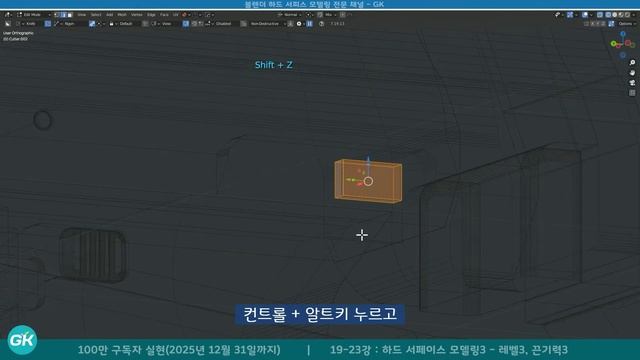
Task: Toggle the highlighted blue snap button
Action: click(185, 24)
